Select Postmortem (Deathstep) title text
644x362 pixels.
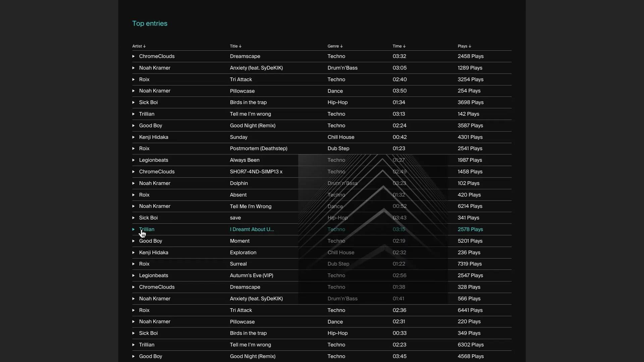(259, 148)
